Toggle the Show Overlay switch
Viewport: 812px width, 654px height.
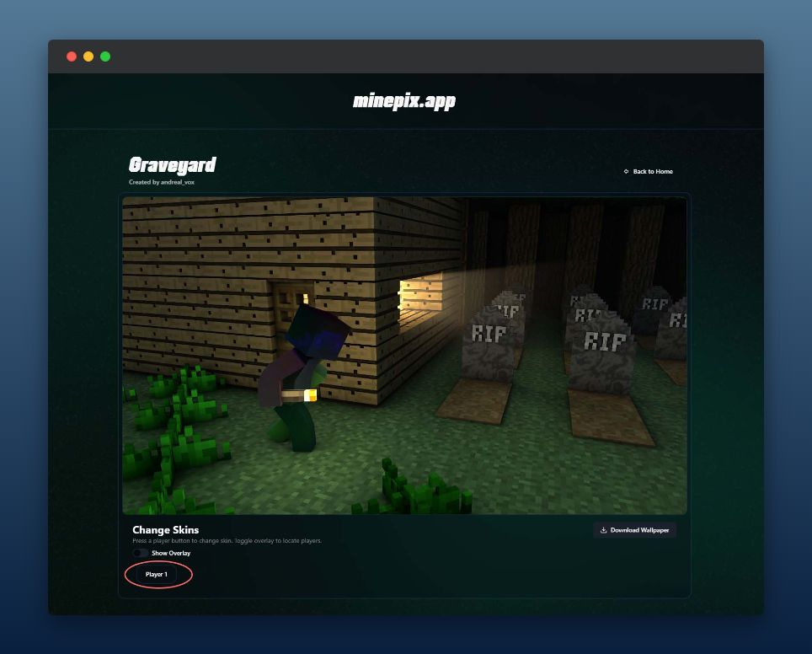(140, 553)
